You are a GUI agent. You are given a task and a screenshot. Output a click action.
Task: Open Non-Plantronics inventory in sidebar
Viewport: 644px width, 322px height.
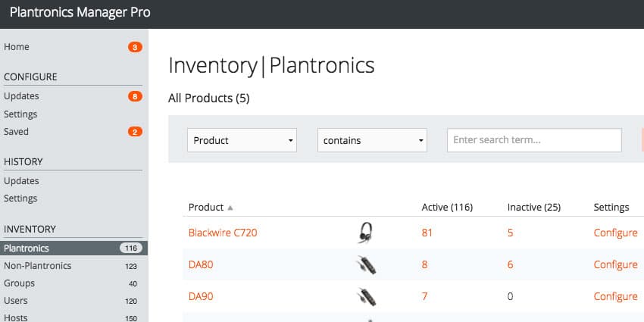(x=37, y=266)
